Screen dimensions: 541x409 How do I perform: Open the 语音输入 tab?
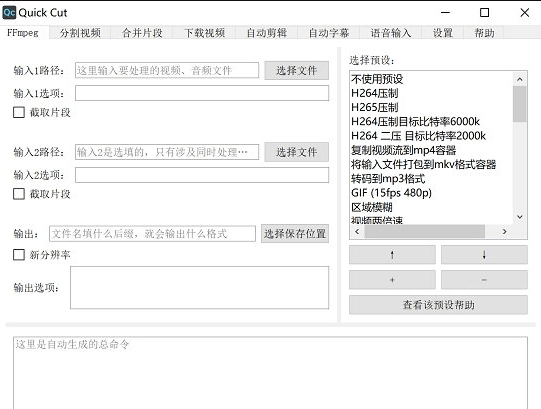pyautogui.click(x=391, y=33)
